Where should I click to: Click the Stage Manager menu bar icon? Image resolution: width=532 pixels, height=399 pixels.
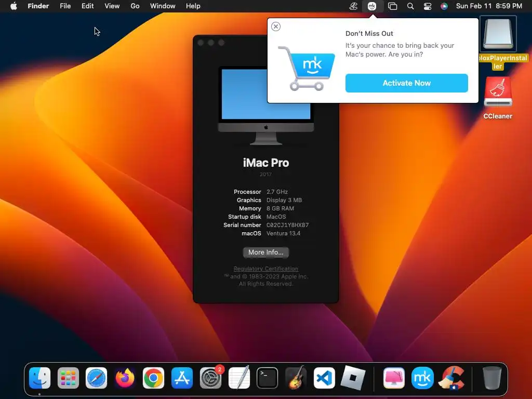[x=393, y=6]
